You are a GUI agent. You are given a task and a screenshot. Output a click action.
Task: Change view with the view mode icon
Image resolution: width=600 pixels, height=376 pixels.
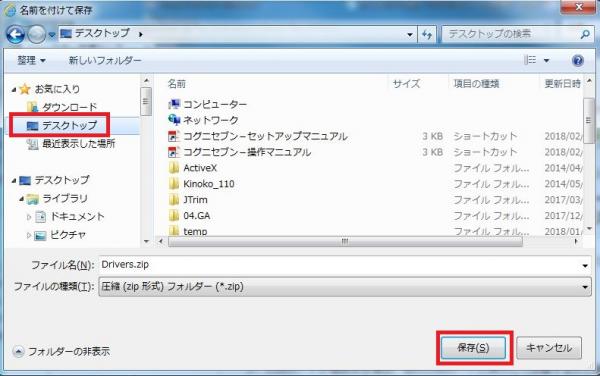click(x=530, y=60)
